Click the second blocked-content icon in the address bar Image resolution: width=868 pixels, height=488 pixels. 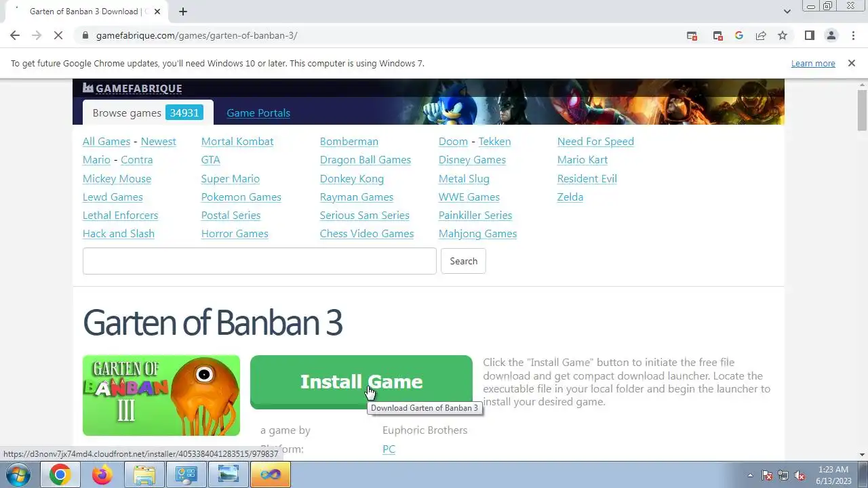(x=717, y=35)
